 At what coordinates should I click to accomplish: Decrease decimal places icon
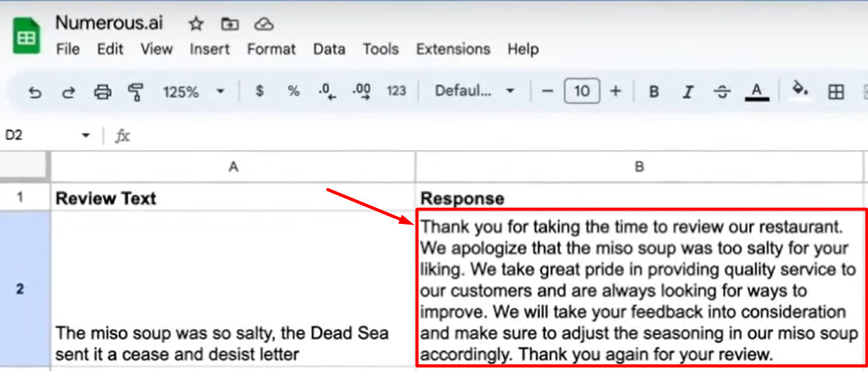pyautogui.click(x=328, y=92)
